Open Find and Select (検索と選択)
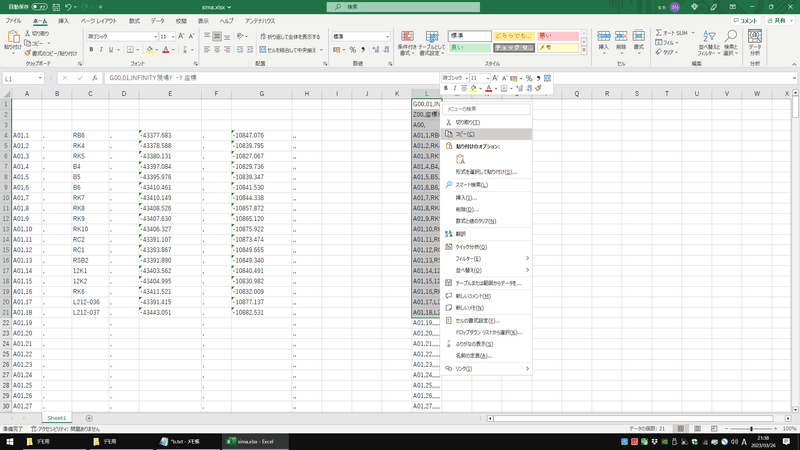The image size is (800, 450). point(731,43)
